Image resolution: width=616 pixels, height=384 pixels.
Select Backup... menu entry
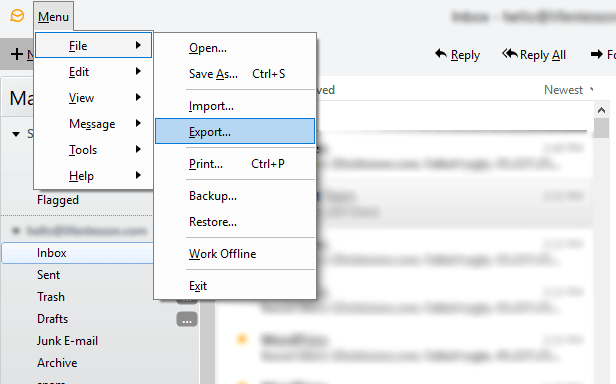(x=235, y=196)
